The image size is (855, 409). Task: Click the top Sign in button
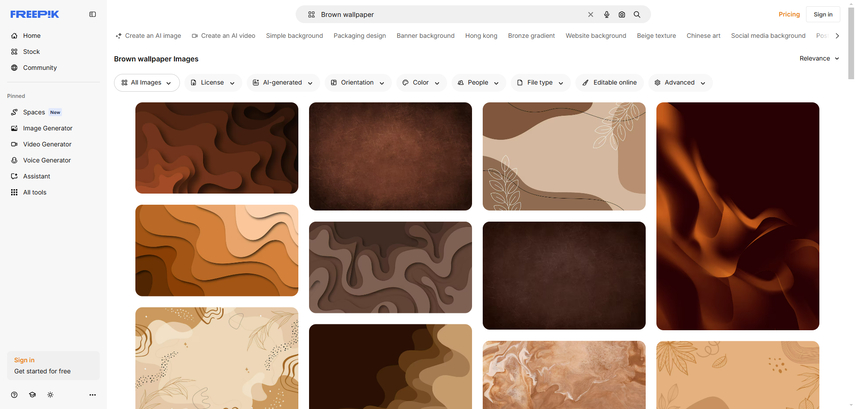click(823, 15)
